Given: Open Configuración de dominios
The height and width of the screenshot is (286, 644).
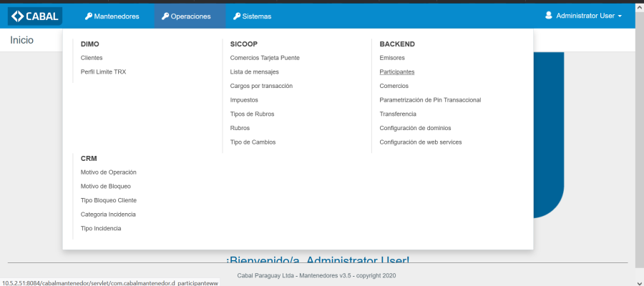Looking at the screenshot, I should (415, 128).
